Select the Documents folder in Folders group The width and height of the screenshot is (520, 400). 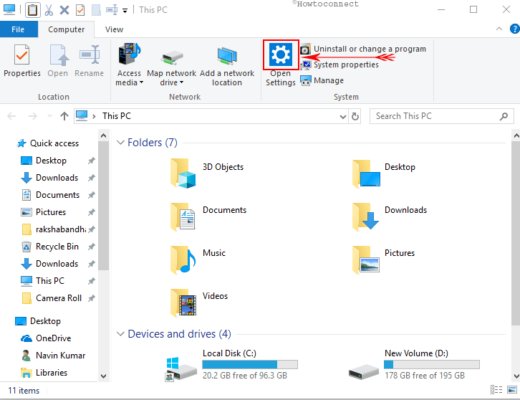[208, 216]
